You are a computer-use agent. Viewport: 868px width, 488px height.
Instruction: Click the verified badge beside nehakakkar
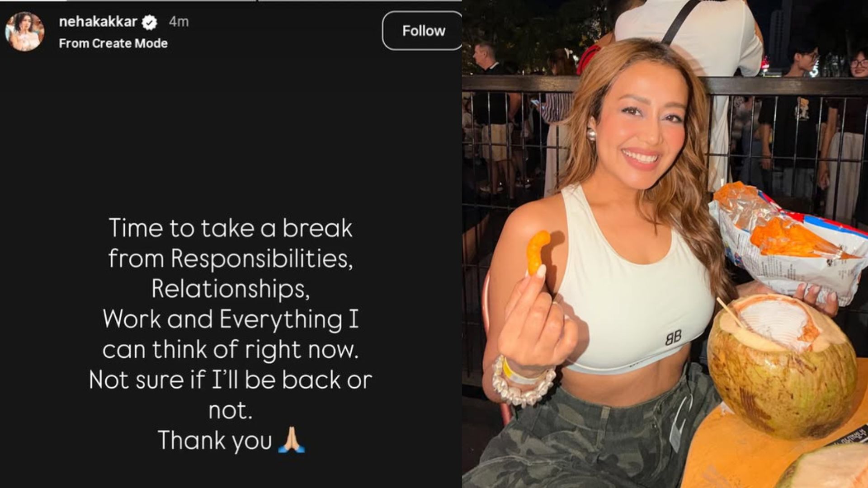click(x=150, y=22)
